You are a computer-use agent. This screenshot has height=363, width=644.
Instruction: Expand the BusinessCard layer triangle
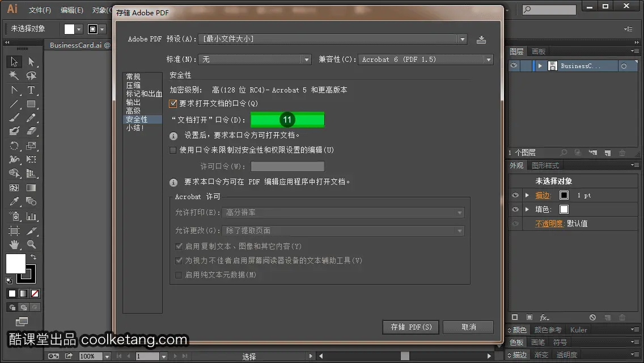click(x=540, y=66)
